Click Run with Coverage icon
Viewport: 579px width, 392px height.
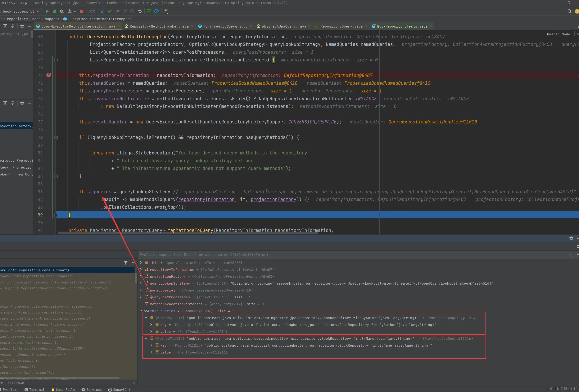(62, 11)
